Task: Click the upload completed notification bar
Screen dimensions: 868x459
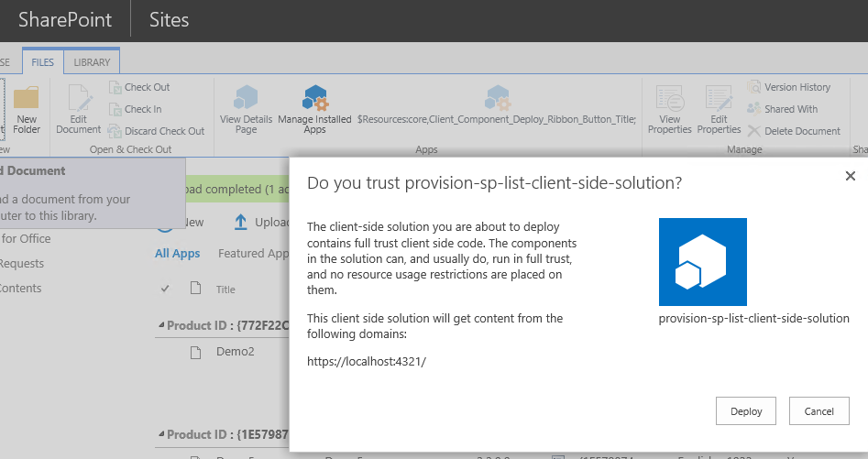Action: click(x=236, y=189)
